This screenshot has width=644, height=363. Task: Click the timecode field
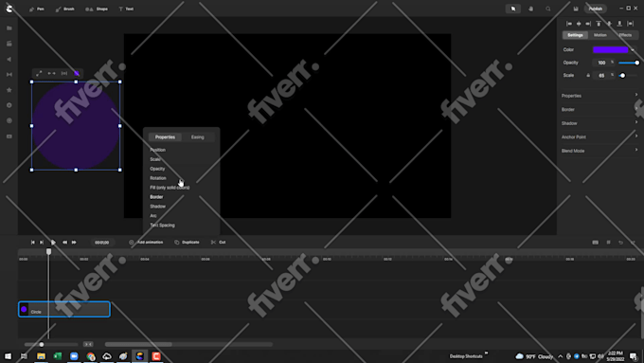[x=102, y=243]
